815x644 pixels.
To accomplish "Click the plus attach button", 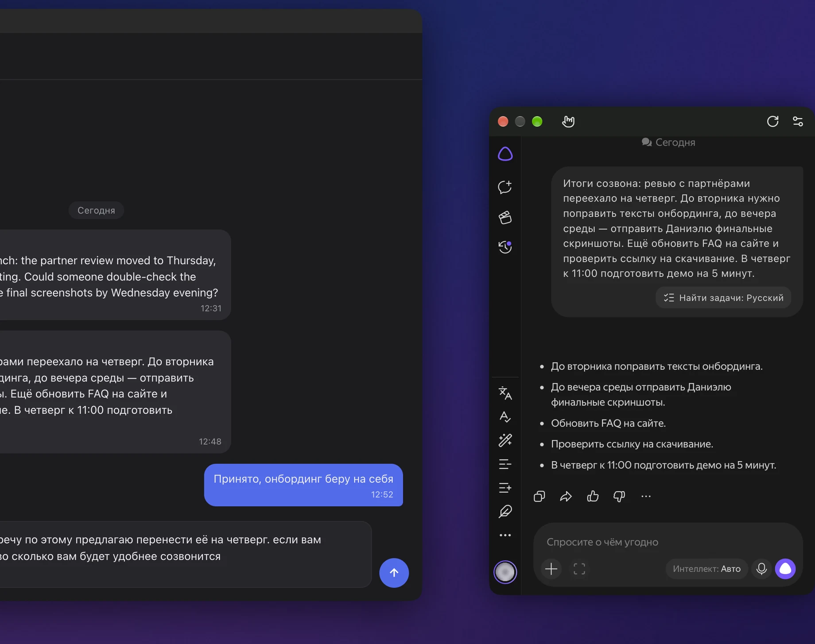I will (551, 569).
